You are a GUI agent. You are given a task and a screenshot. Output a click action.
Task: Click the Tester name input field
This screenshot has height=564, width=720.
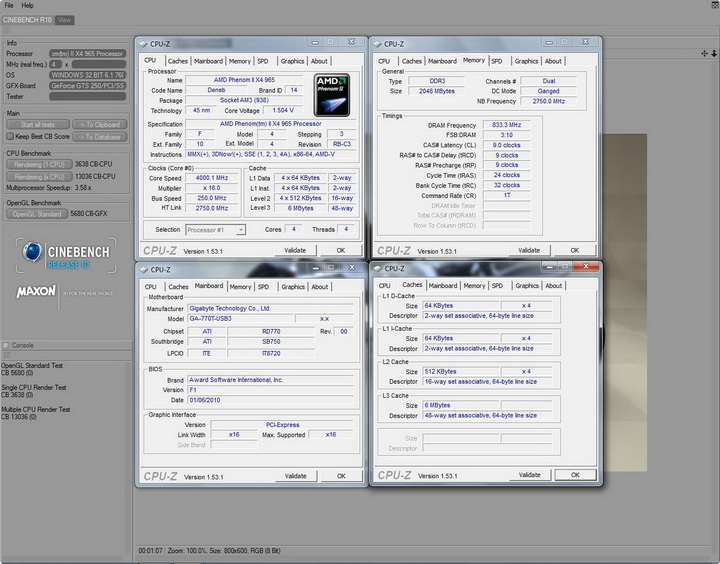coord(87,96)
